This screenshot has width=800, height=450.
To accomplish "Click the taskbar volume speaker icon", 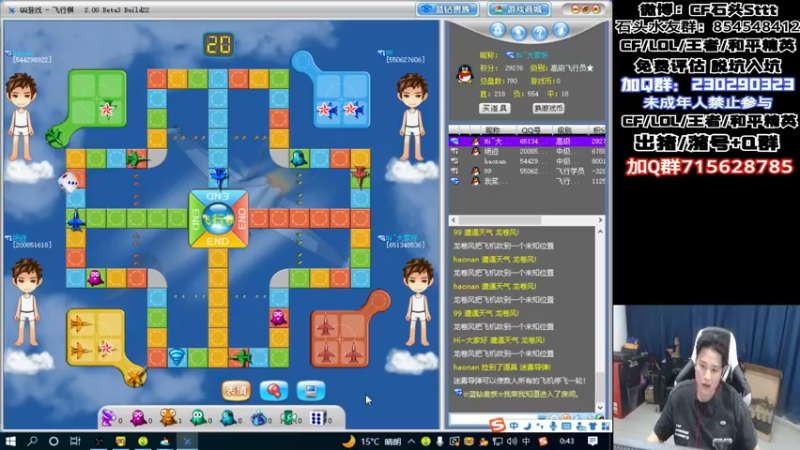I will [x=512, y=441].
